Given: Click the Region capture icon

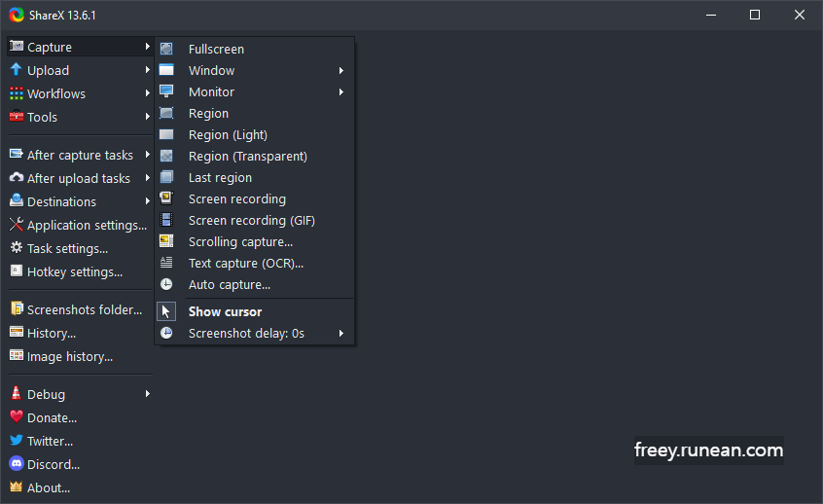Looking at the screenshot, I should click(166, 113).
